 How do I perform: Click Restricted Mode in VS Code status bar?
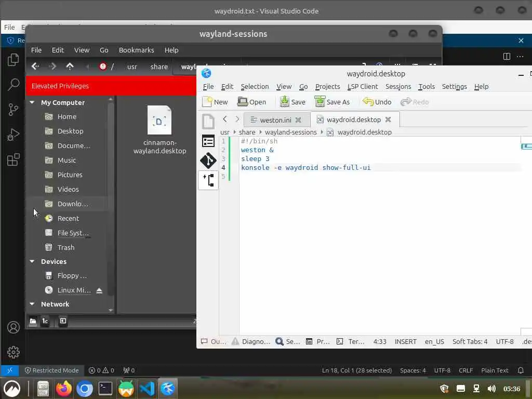pos(52,370)
